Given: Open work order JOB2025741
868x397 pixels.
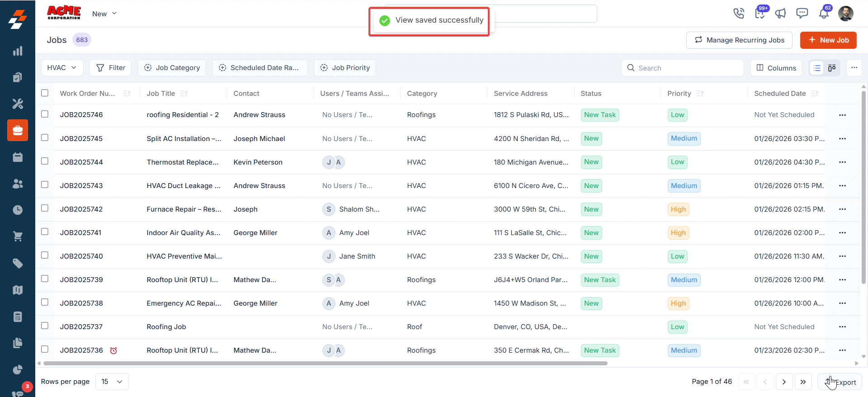Looking at the screenshot, I should (81, 233).
